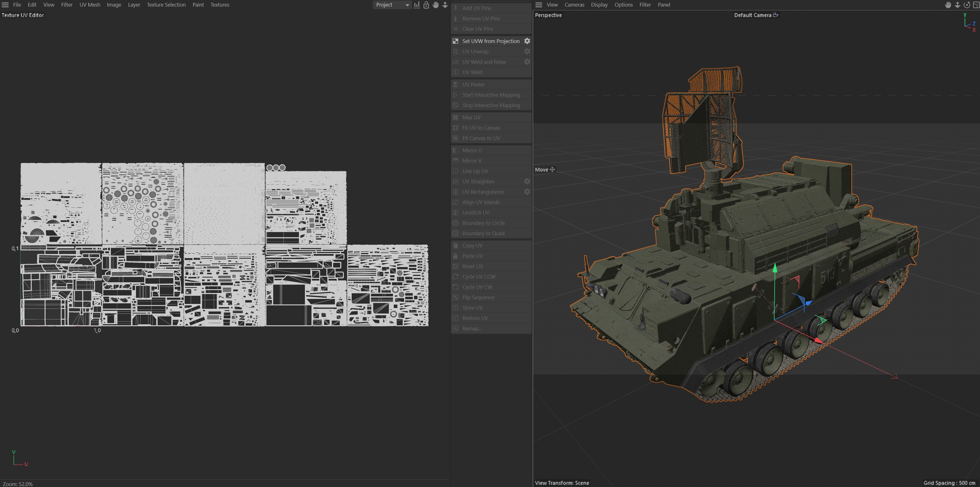Toggle the 3D viewport maximize layout icon
The image size is (980, 487).
[976, 5]
